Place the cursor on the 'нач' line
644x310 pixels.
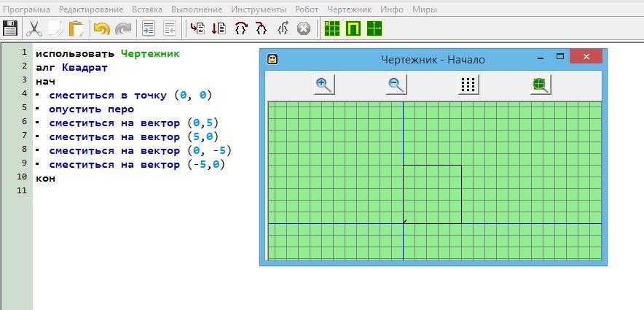coord(45,82)
